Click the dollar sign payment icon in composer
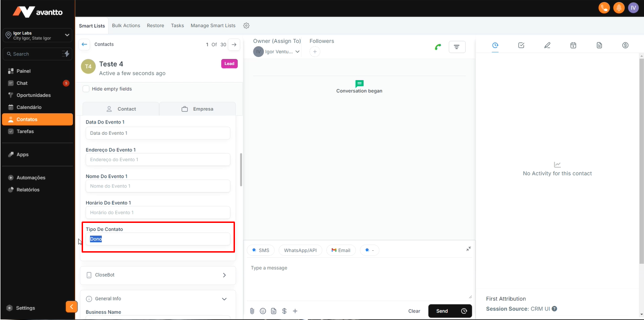The height and width of the screenshot is (320, 644). 284,311
